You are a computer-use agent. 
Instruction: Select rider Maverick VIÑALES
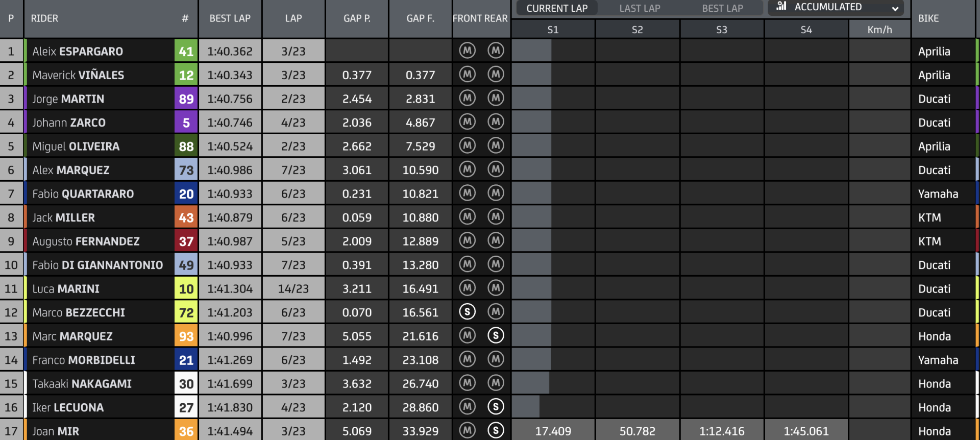pyautogui.click(x=78, y=75)
